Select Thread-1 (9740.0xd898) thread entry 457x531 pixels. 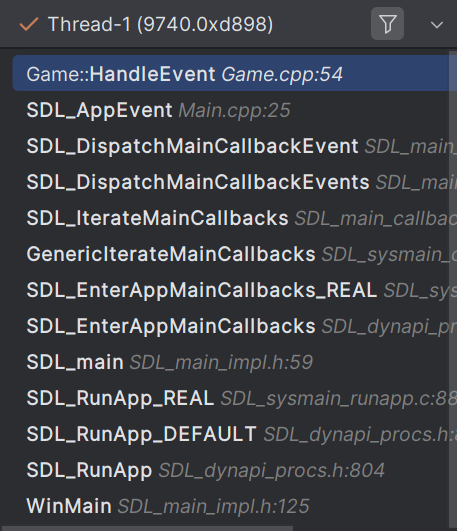pyautogui.click(x=146, y=24)
